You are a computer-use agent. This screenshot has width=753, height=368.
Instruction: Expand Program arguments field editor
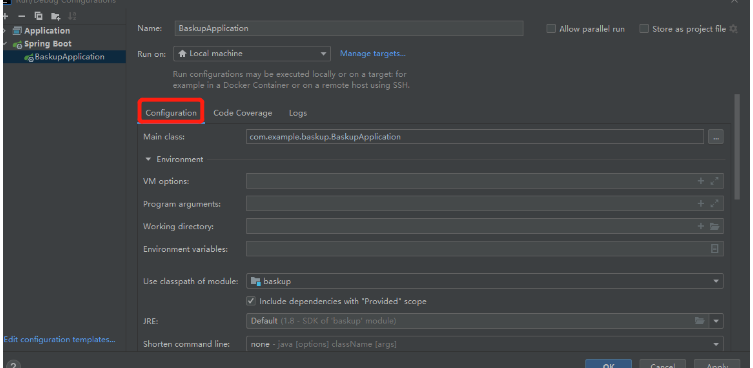pos(715,204)
